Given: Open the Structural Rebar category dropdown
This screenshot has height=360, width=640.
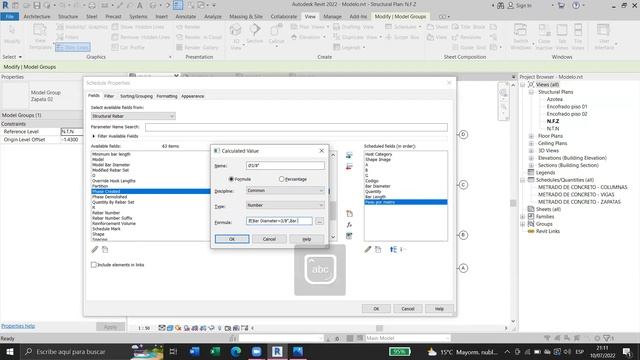Looking at the screenshot, I should [x=133, y=116].
